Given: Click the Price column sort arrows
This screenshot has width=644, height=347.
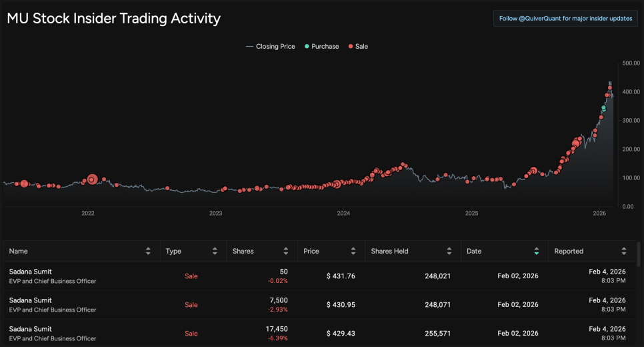Looking at the screenshot, I should [x=352, y=252].
